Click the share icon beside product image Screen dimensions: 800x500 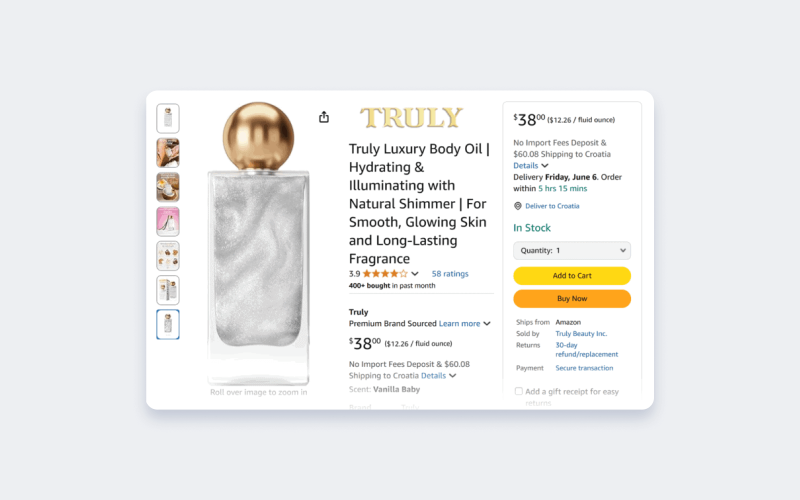pyautogui.click(x=324, y=117)
